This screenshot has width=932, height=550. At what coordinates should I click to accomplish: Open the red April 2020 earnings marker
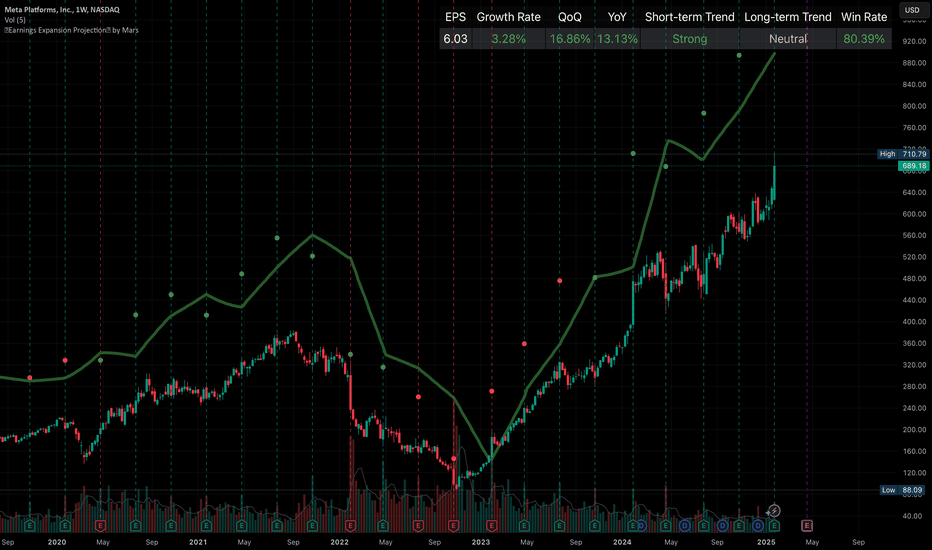click(100, 526)
